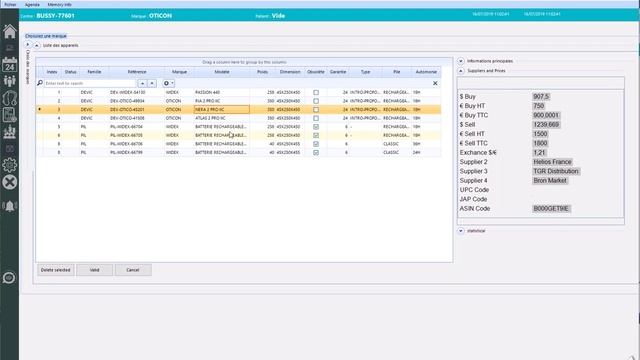The image size is (640, 360).
Task: Collapse Suppliers and Prices section
Action: (461, 71)
